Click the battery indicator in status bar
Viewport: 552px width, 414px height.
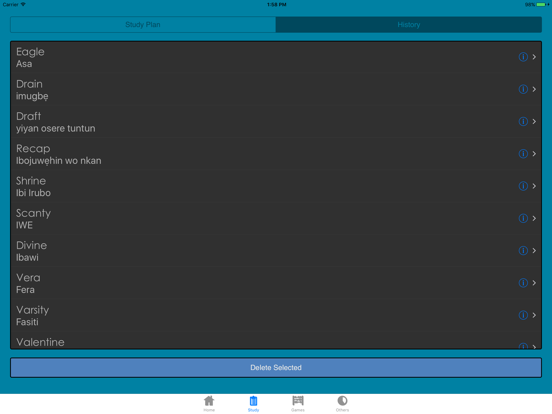coord(541,5)
